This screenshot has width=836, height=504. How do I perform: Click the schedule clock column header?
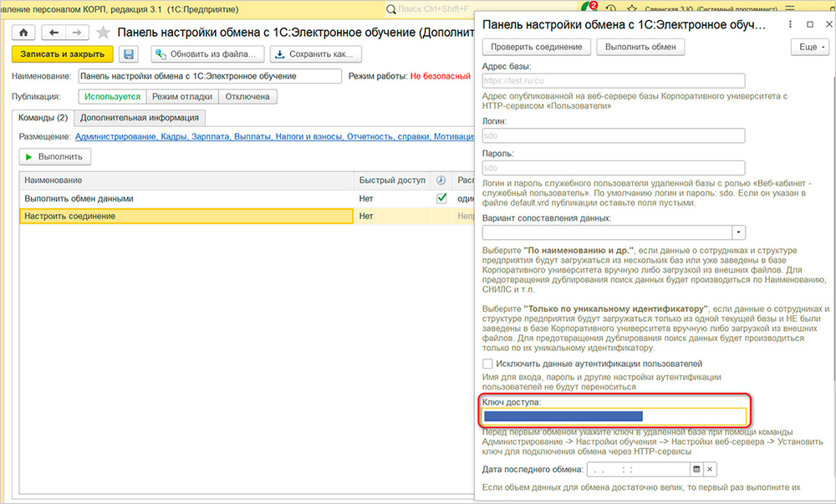pyautogui.click(x=441, y=180)
